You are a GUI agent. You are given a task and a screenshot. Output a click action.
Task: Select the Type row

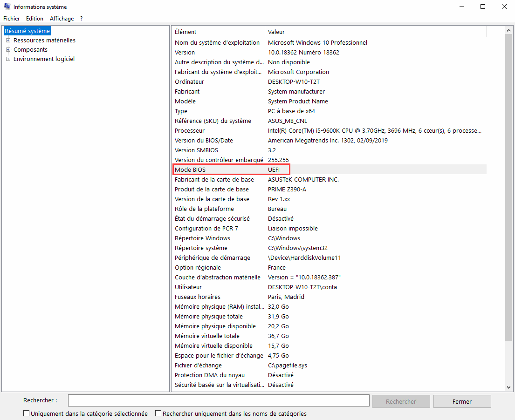(330, 111)
